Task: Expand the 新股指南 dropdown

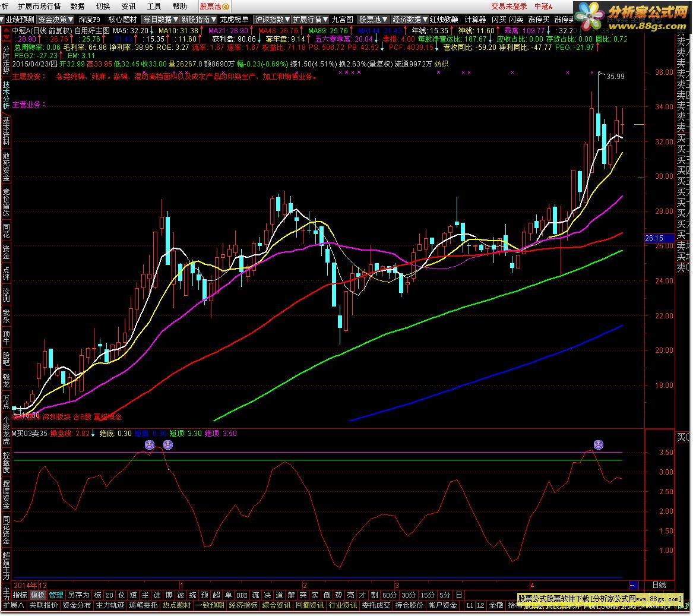Action: 198,20
